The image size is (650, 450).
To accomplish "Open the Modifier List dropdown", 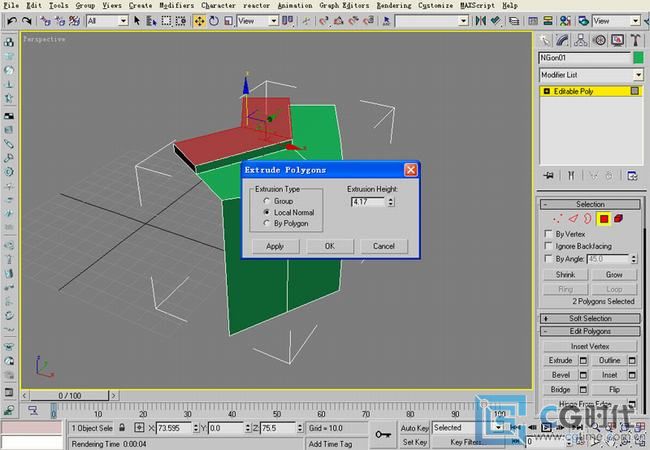I will click(x=638, y=75).
